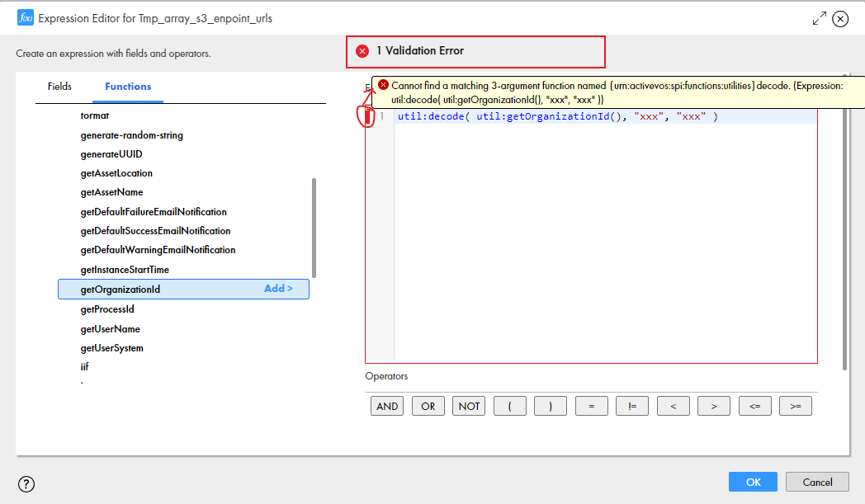
Task: Select the getUserName function
Action: [x=111, y=329]
